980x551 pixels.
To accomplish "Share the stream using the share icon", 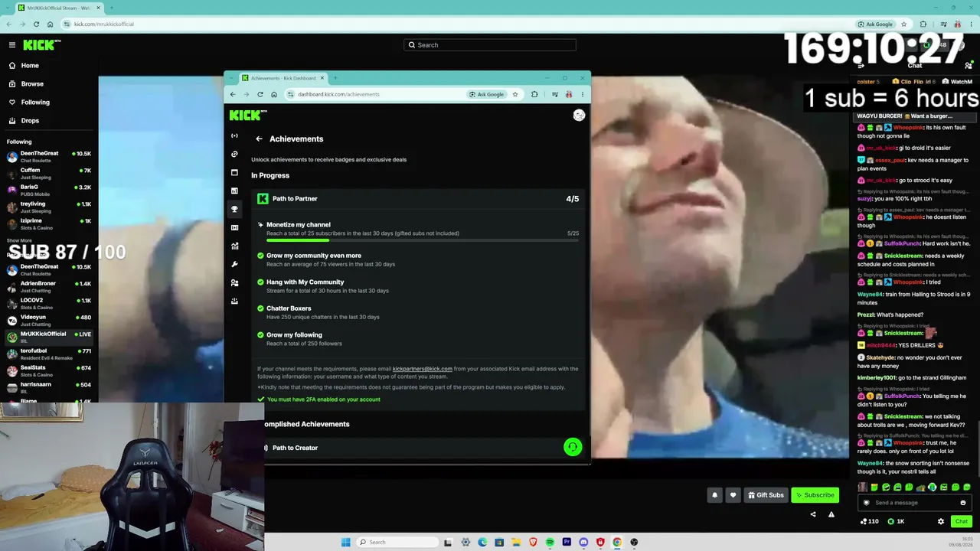I will click(813, 515).
